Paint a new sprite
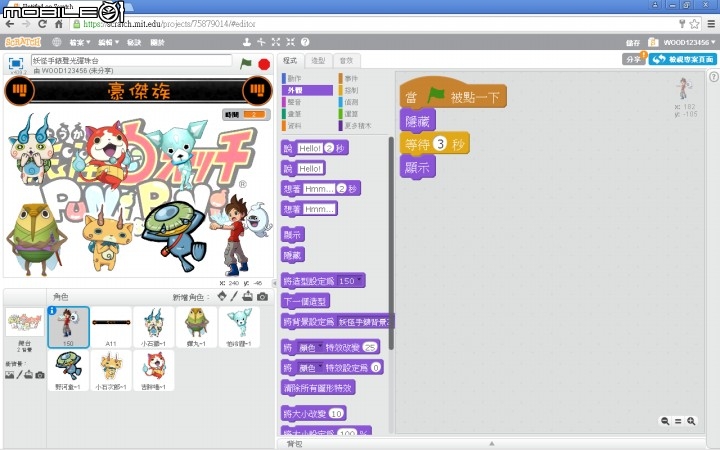This screenshot has height=450, width=720. [234, 296]
